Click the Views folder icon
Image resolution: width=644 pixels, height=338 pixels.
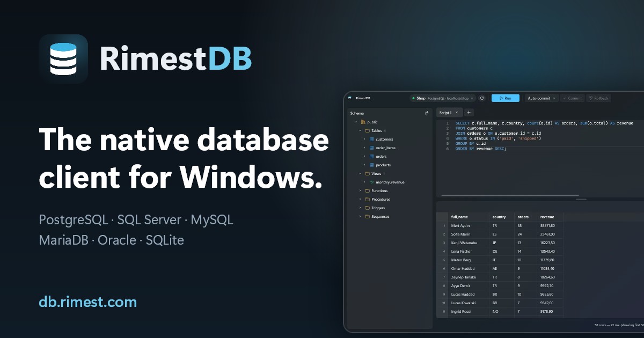[368, 173]
